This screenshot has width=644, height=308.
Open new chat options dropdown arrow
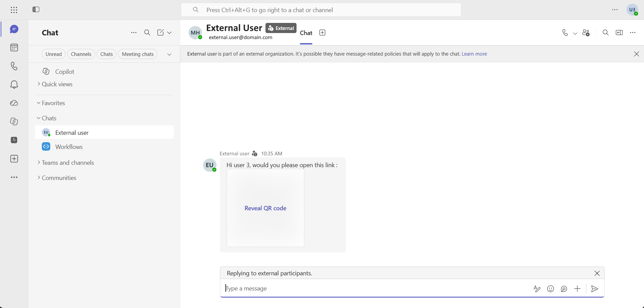coord(169,33)
